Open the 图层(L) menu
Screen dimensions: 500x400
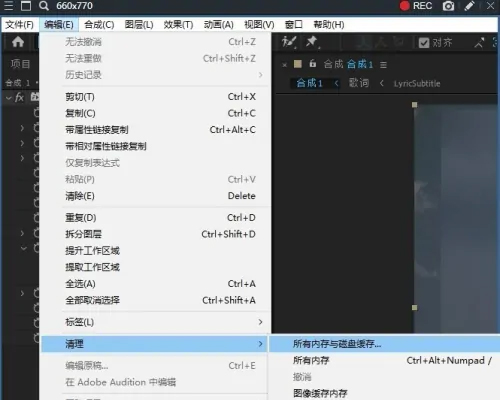139,25
